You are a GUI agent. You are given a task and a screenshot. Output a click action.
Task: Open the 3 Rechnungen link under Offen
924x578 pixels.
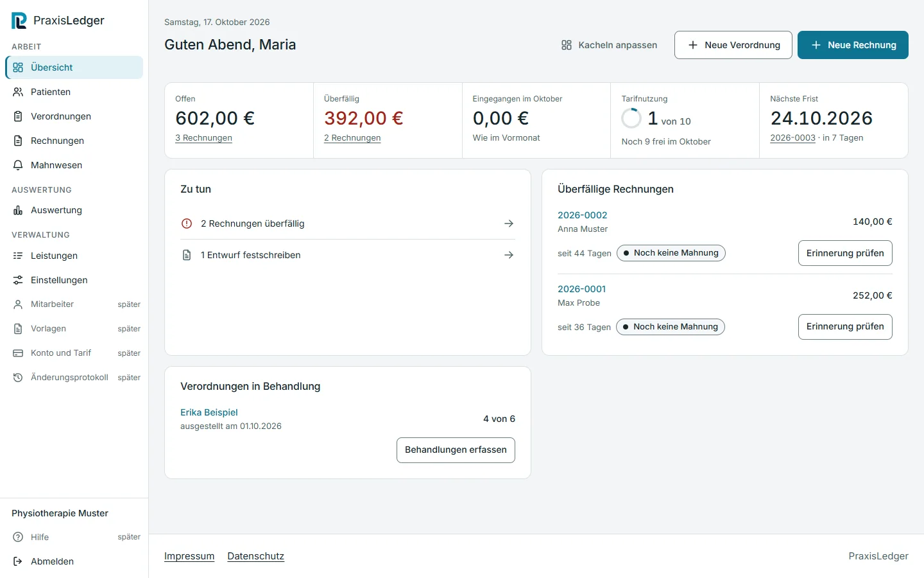pos(203,138)
